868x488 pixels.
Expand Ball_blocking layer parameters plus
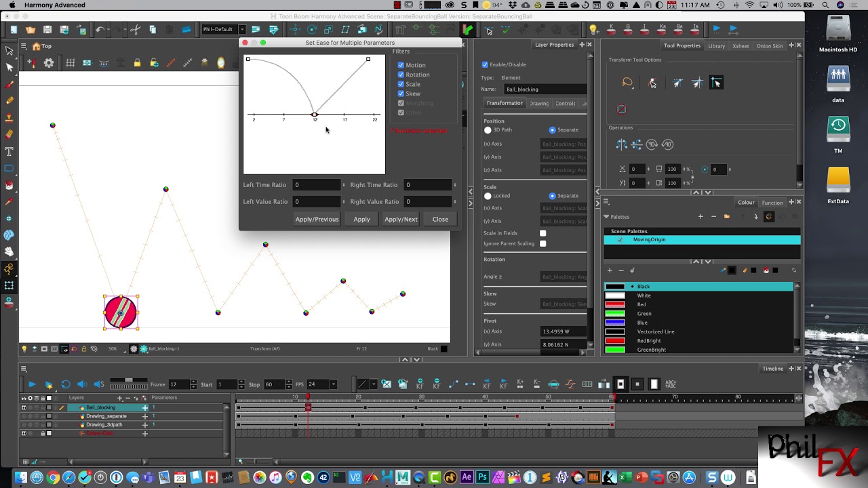pyautogui.click(x=144, y=407)
